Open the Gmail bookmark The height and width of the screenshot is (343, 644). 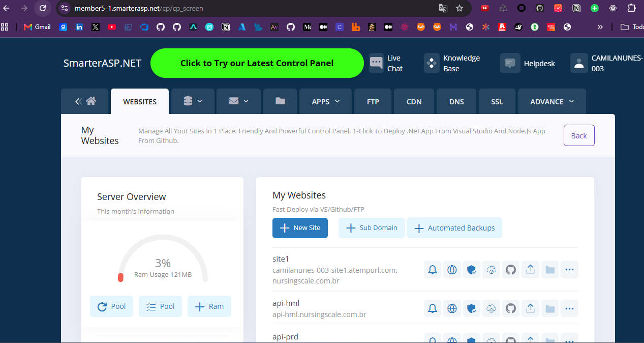[x=37, y=27]
